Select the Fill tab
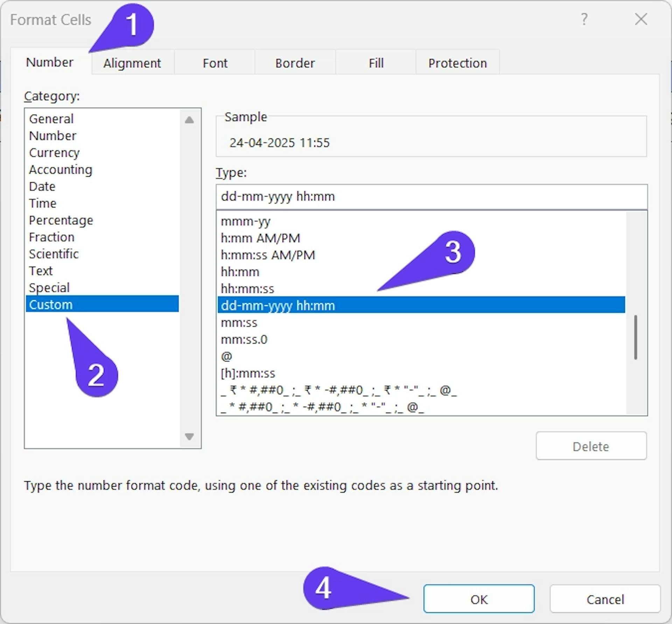 coord(376,63)
